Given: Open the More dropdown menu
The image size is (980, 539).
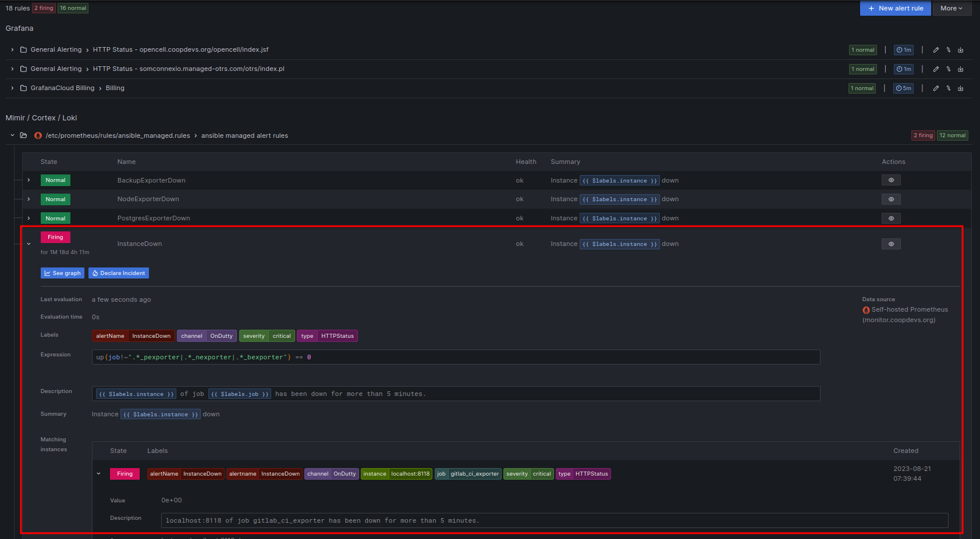Looking at the screenshot, I should 951,8.
